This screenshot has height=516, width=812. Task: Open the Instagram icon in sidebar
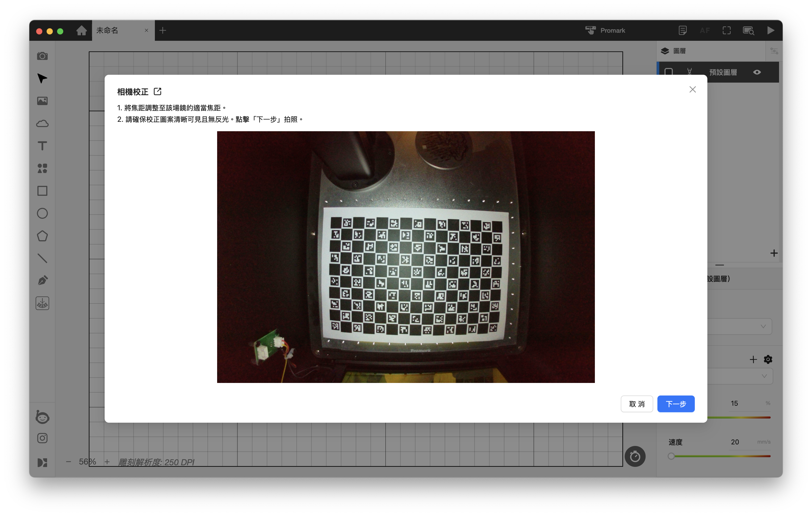(x=42, y=438)
